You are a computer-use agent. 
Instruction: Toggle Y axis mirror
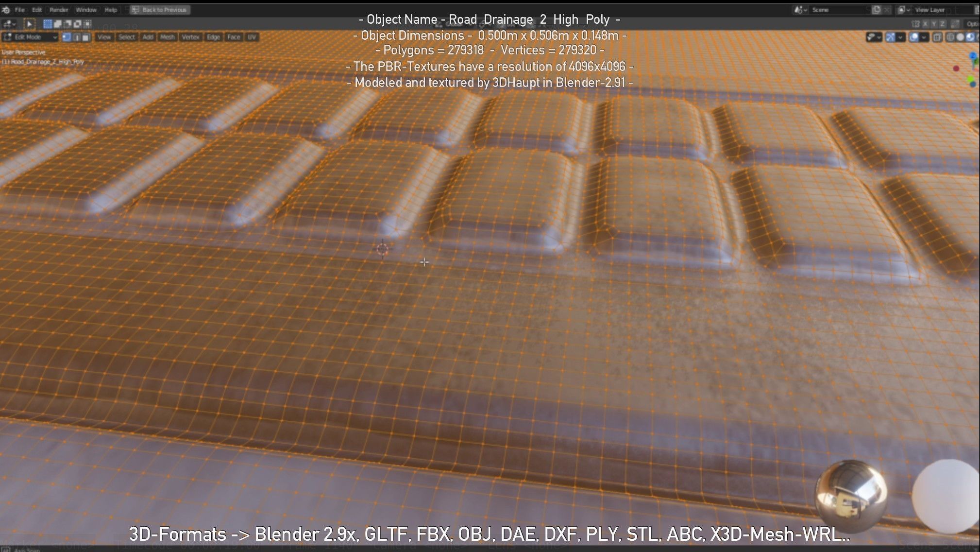[x=934, y=24]
